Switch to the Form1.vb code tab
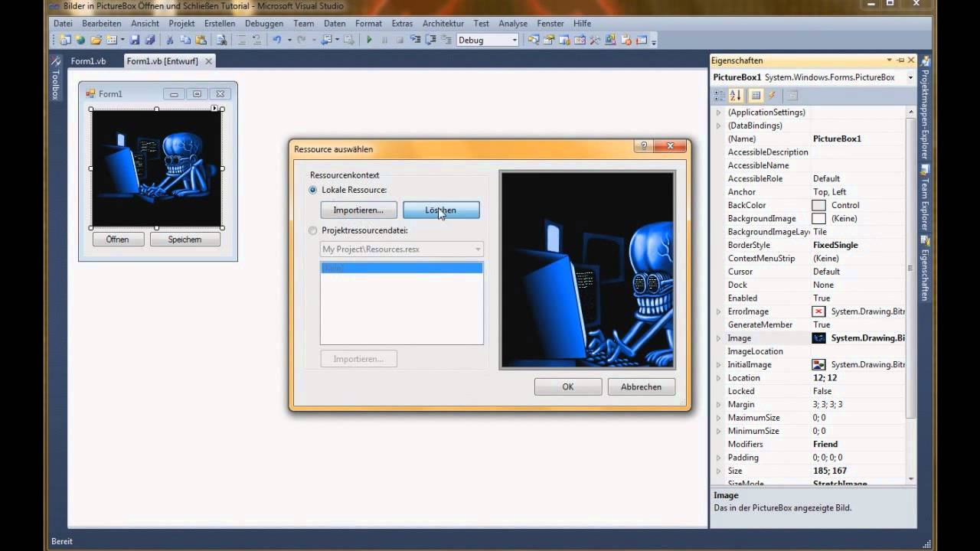Viewport: 980px width, 551px height. click(x=88, y=60)
